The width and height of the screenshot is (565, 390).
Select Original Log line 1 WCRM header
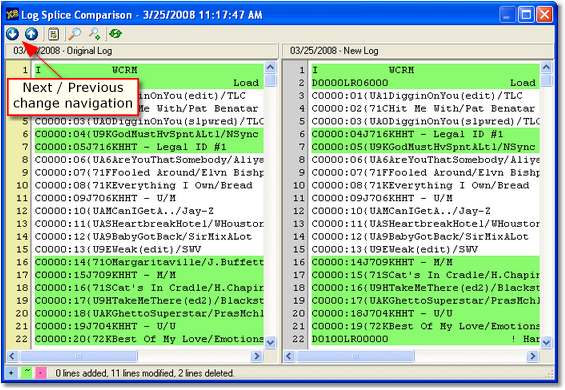pyautogui.click(x=149, y=70)
